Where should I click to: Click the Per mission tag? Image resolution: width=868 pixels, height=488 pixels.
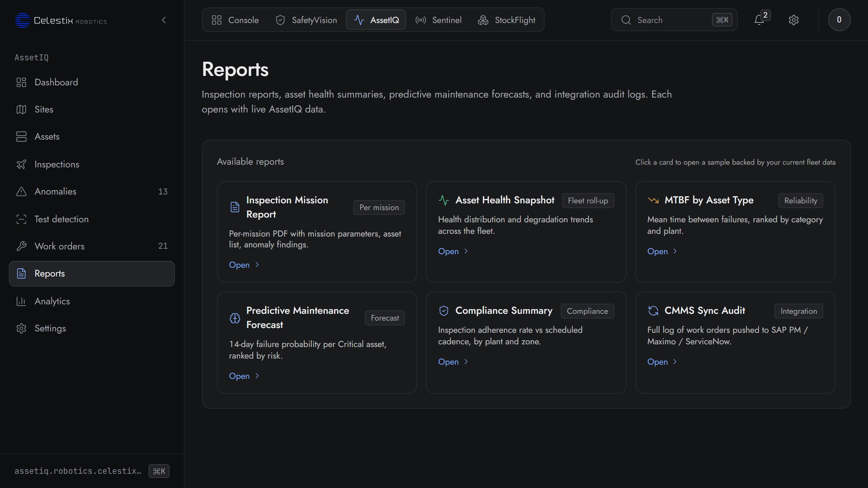(379, 207)
